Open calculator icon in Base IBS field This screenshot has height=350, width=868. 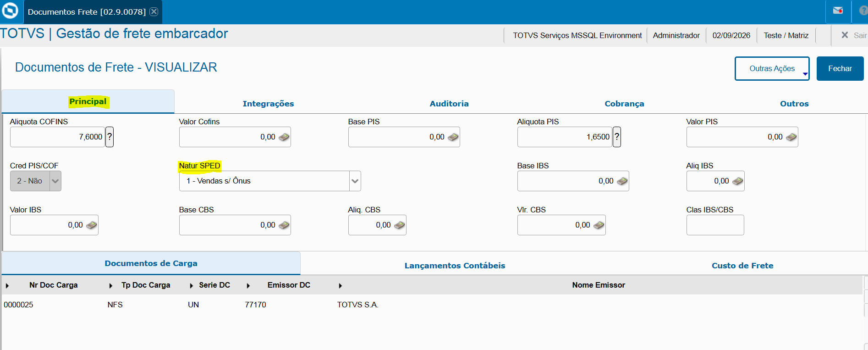622,181
